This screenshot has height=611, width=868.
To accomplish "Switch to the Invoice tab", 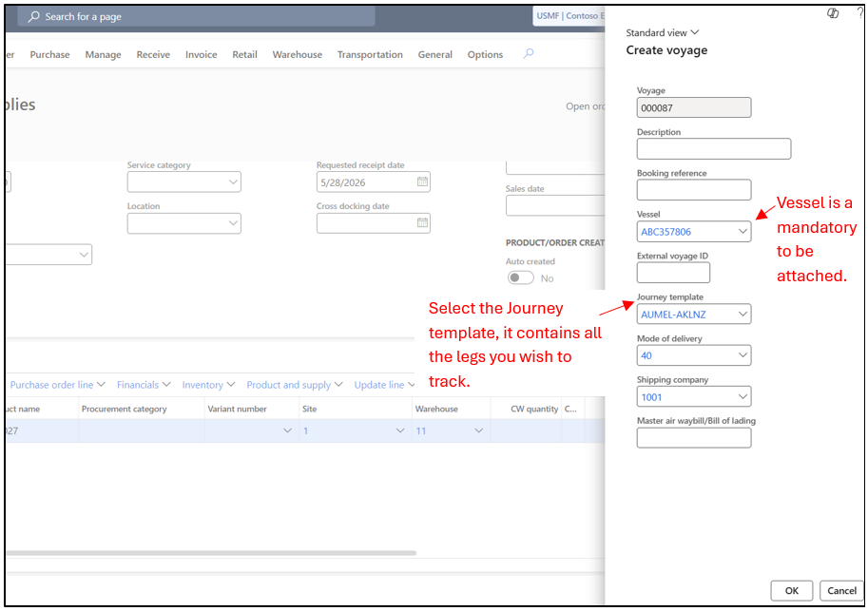I will coord(201,54).
